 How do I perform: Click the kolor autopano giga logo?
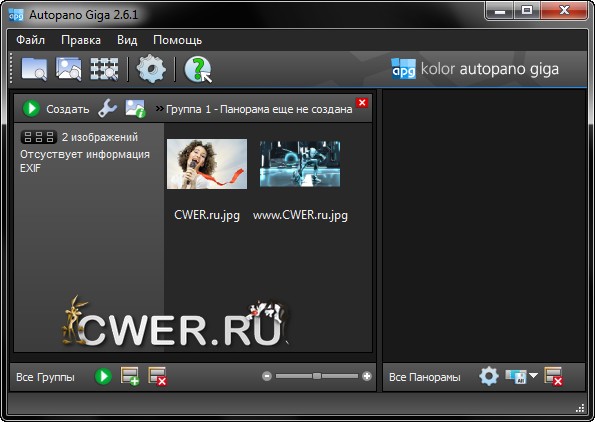475,69
